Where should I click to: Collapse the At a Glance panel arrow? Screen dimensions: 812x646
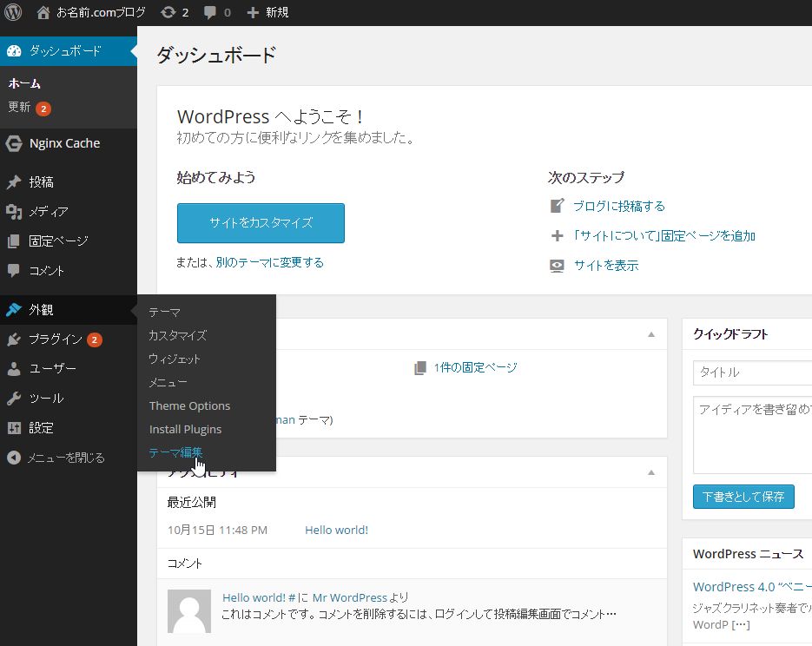click(651, 334)
